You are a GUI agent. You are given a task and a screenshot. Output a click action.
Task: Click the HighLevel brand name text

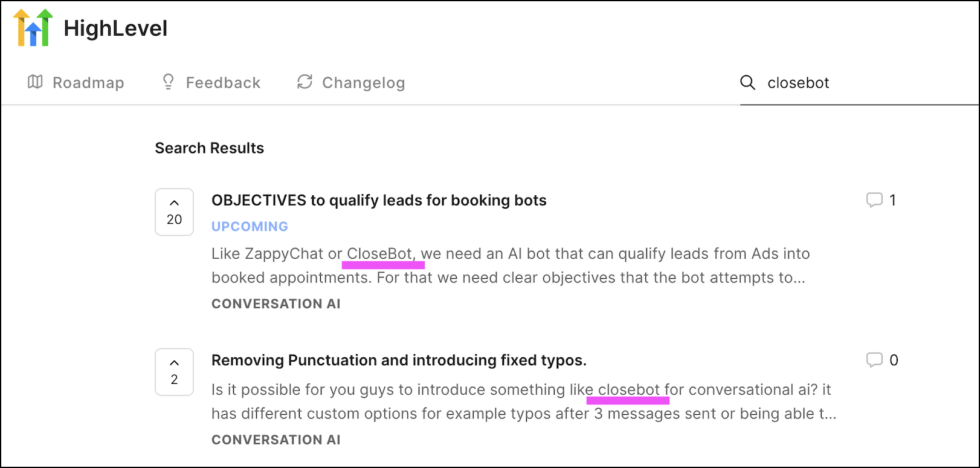pyautogui.click(x=115, y=28)
